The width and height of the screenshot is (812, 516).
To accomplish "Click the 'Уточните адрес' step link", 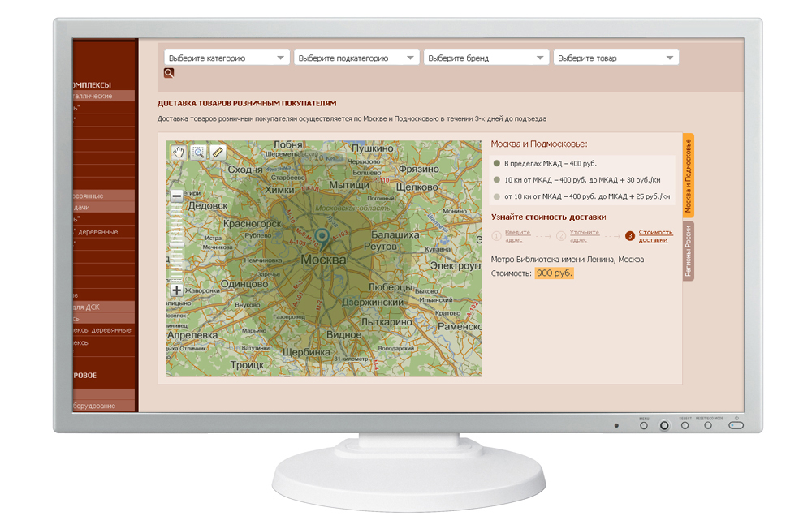I will tap(584, 236).
